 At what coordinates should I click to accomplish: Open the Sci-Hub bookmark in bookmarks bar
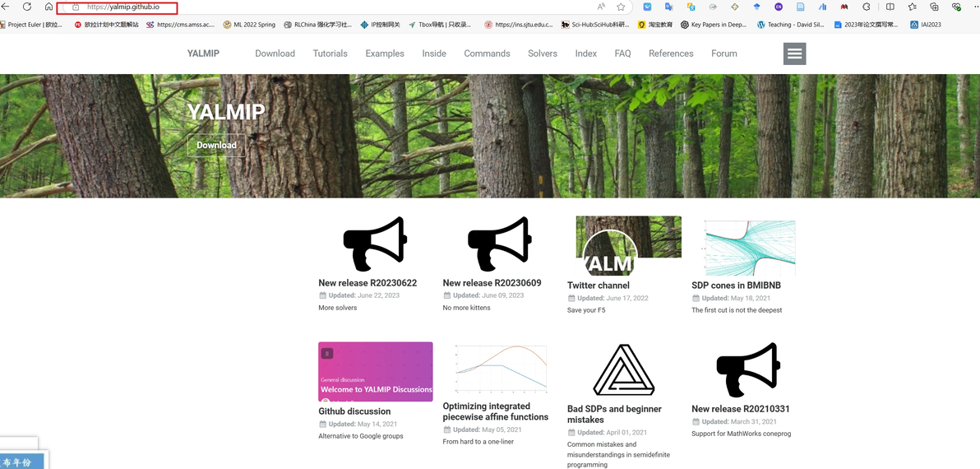point(600,25)
